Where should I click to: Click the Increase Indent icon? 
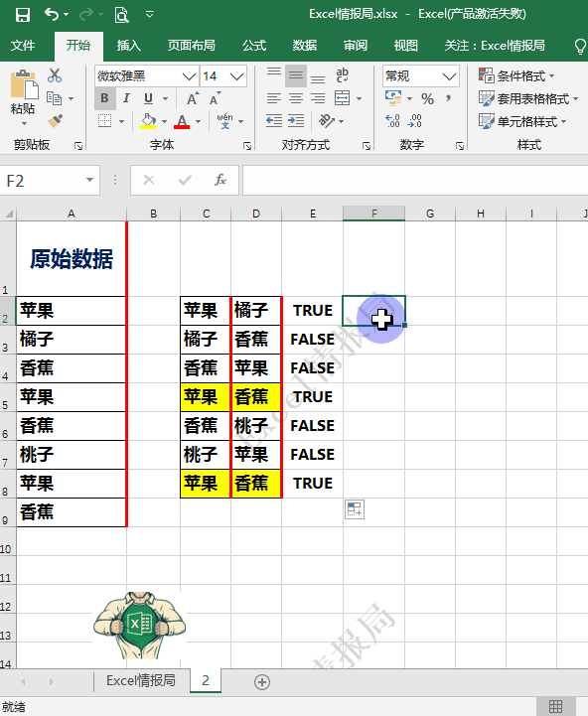(296, 121)
